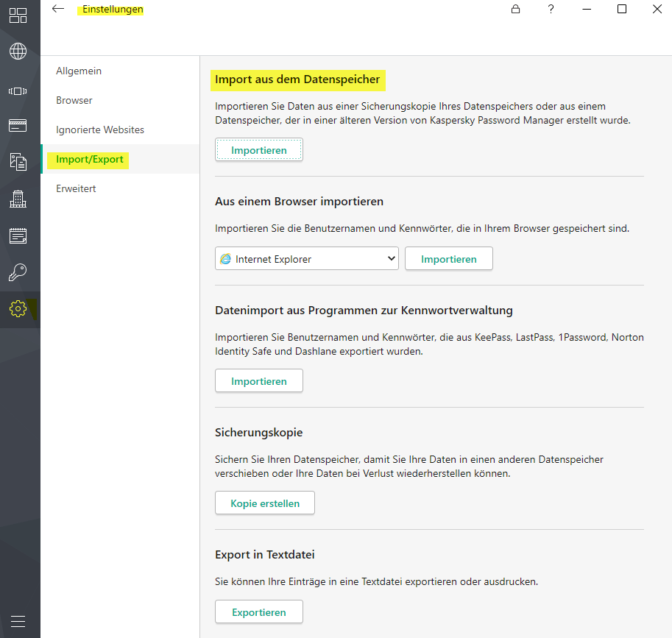Screen dimensions: 672x638
Task: Expand the hamburger menu at sidebar bottom
Action: [18, 621]
